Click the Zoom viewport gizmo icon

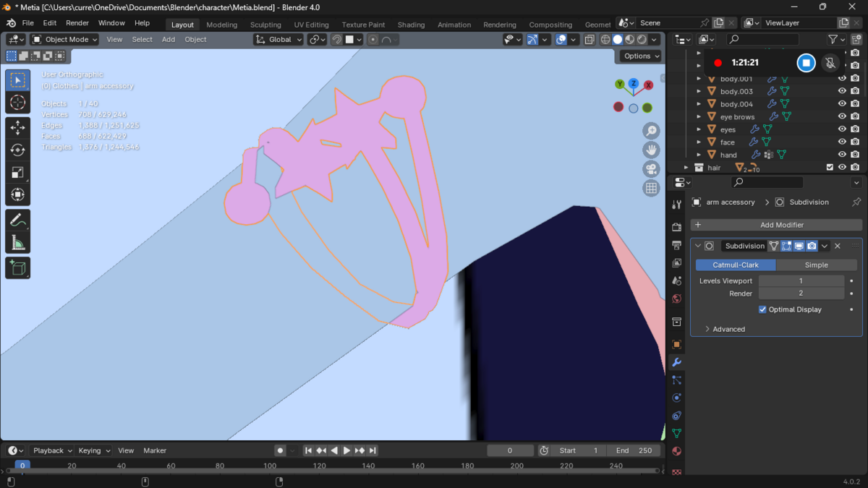(x=651, y=131)
